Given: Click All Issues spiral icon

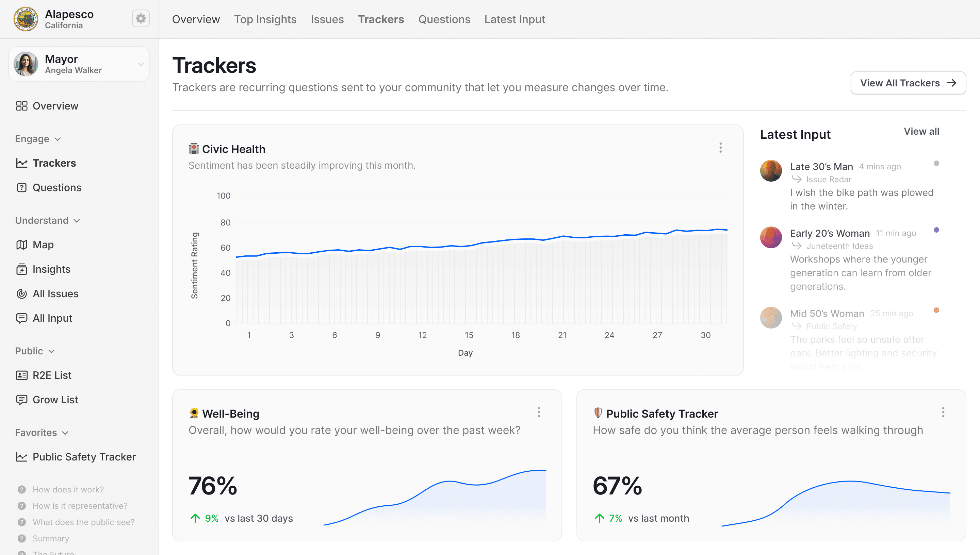Looking at the screenshot, I should point(22,293).
